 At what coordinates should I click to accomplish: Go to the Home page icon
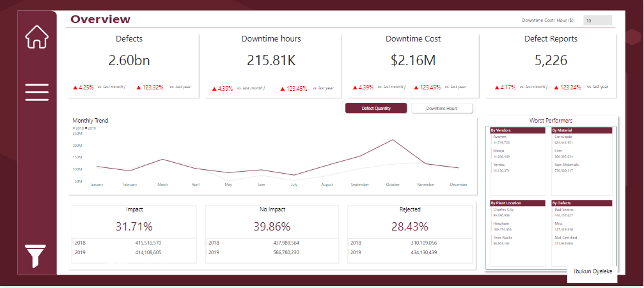click(37, 37)
